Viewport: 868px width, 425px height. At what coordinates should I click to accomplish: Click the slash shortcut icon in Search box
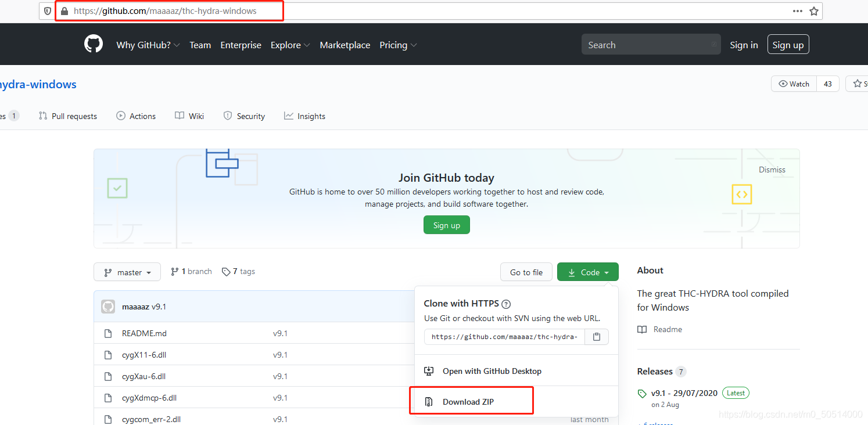coord(714,44)
